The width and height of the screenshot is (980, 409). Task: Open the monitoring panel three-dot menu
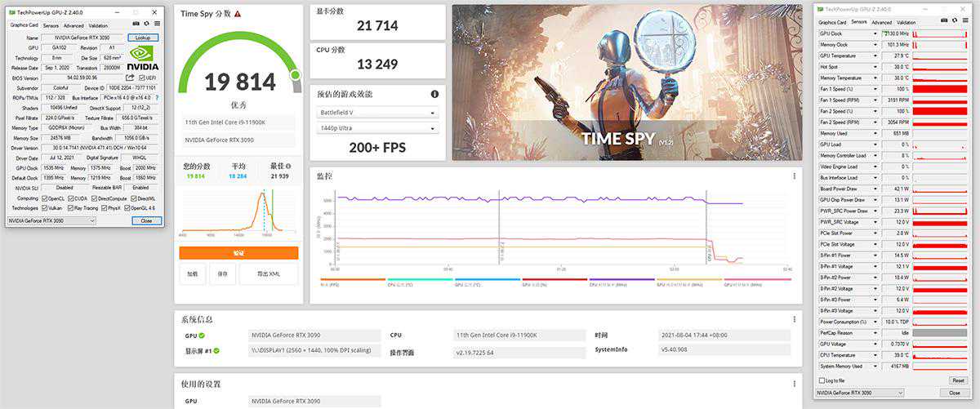pyautogui.click(x=794, y=176)
